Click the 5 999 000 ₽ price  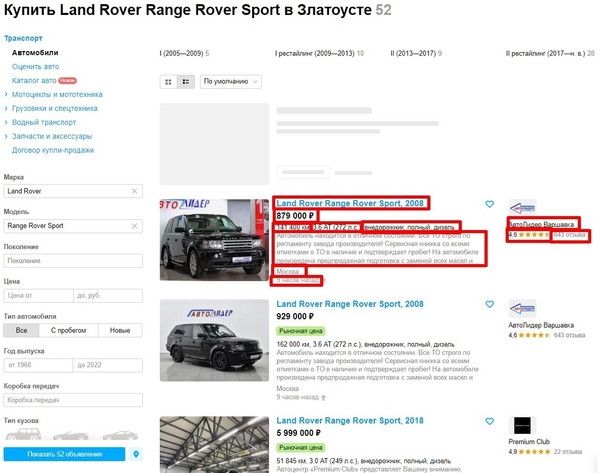(298, 433)
